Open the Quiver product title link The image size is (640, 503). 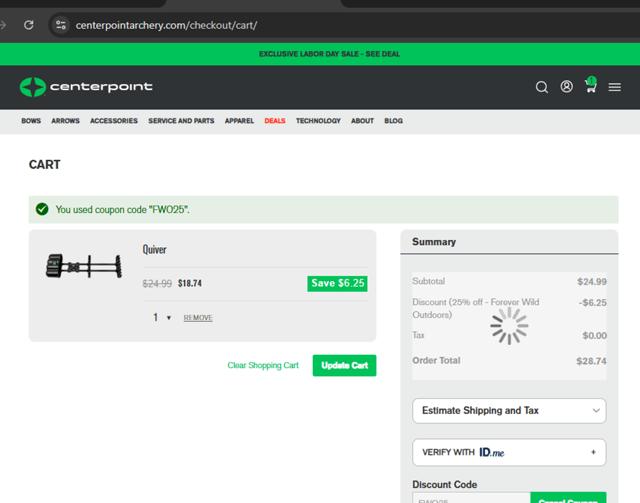tap(154, 249)
